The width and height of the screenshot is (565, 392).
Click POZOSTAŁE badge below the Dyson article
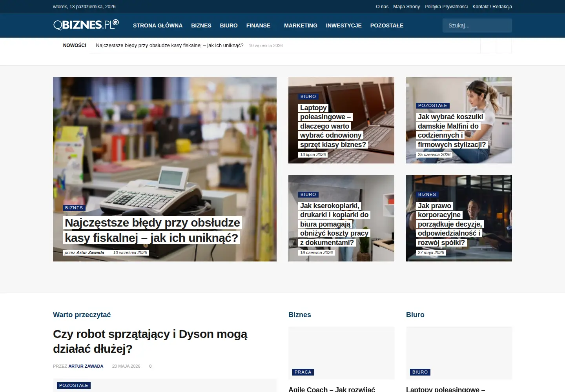click(x=73, y=385)
